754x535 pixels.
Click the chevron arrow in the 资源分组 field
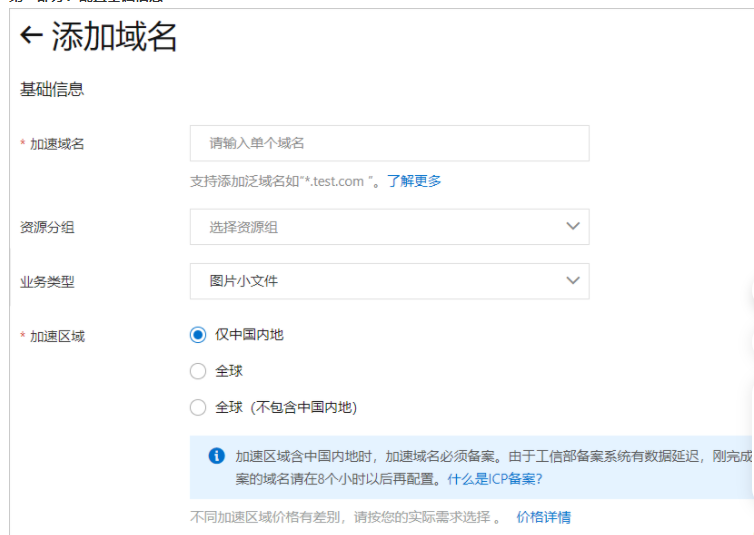573,226
